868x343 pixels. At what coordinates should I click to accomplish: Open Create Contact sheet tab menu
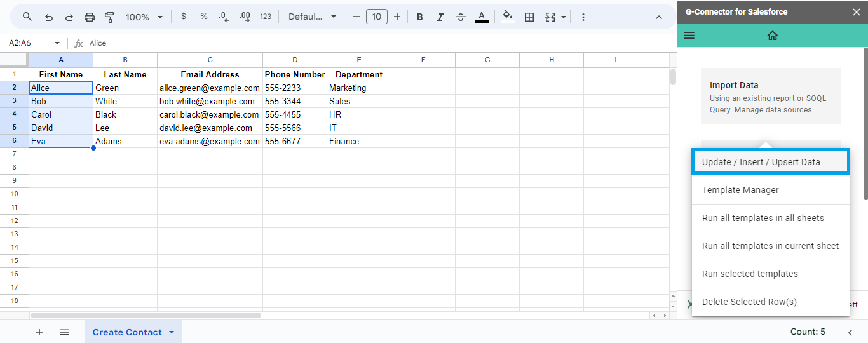(x=172, y=332)
